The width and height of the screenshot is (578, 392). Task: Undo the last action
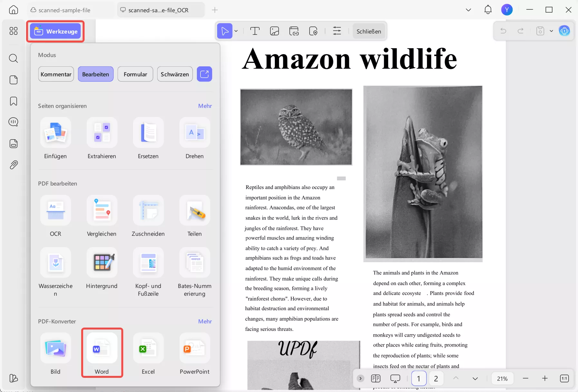[x=503, y=31]
